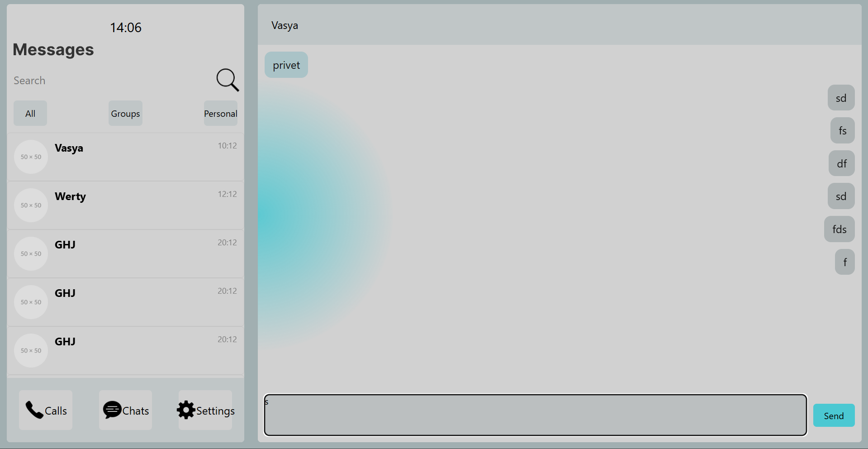Select the sent message 'df'
Screen dimensions: 868x449
842,163
